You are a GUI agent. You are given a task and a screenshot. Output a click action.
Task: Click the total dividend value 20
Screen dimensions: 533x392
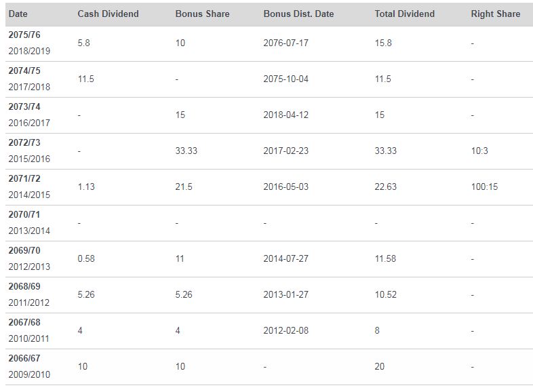[x=379, y=366]
